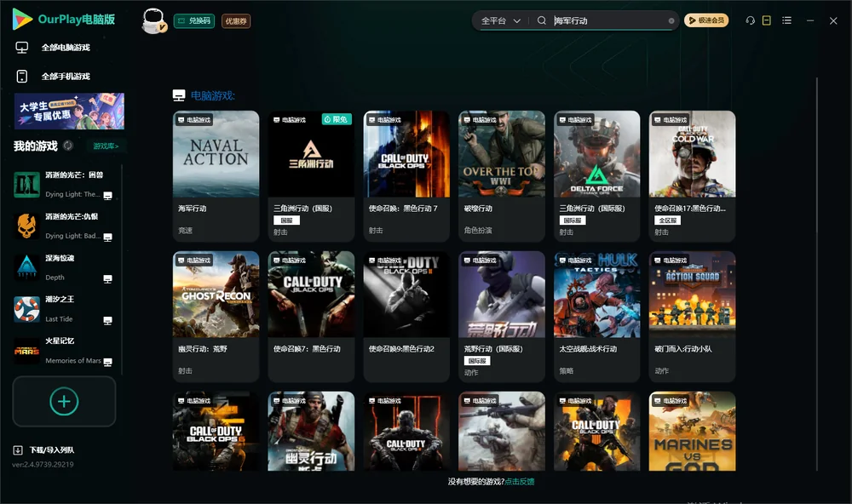Open the Space Hulk Tactics 太空战舰 card

tap(596, 316)
